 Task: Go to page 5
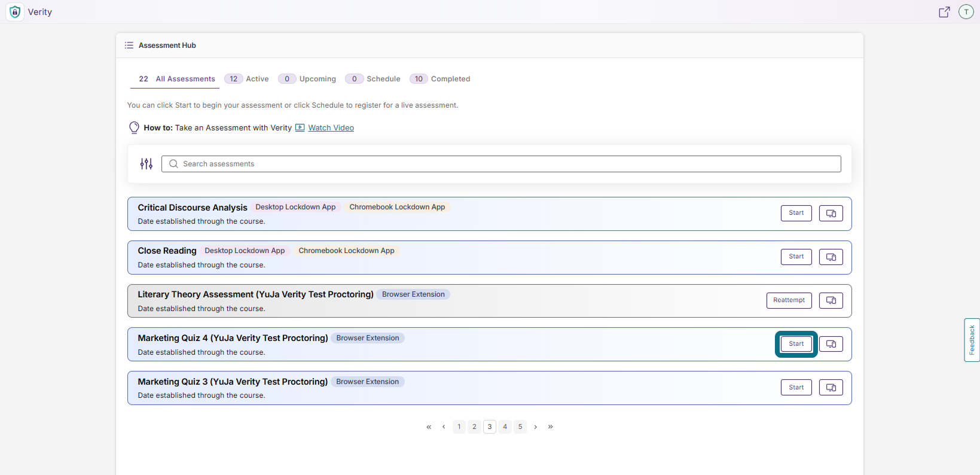pyautogui.click(x=520, y=427)
